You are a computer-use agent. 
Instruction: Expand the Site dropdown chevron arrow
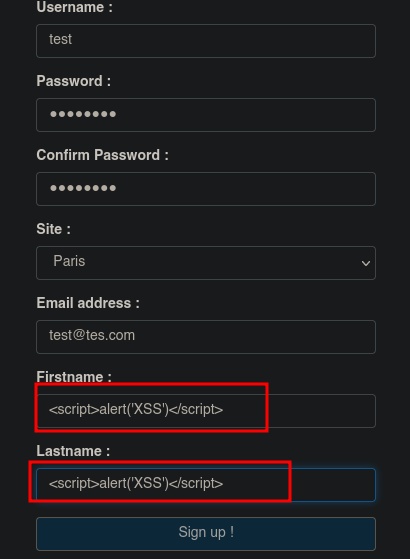[365, 263]
